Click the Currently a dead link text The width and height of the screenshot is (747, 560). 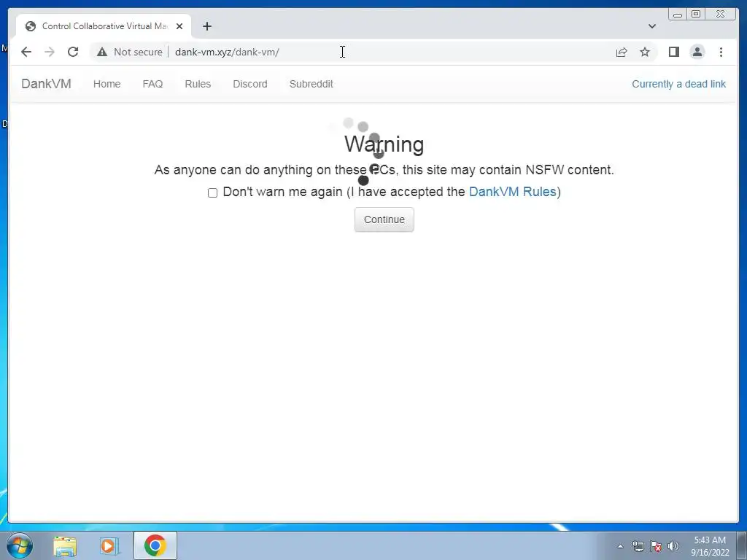pyautogui.click(x=678, y=84)
